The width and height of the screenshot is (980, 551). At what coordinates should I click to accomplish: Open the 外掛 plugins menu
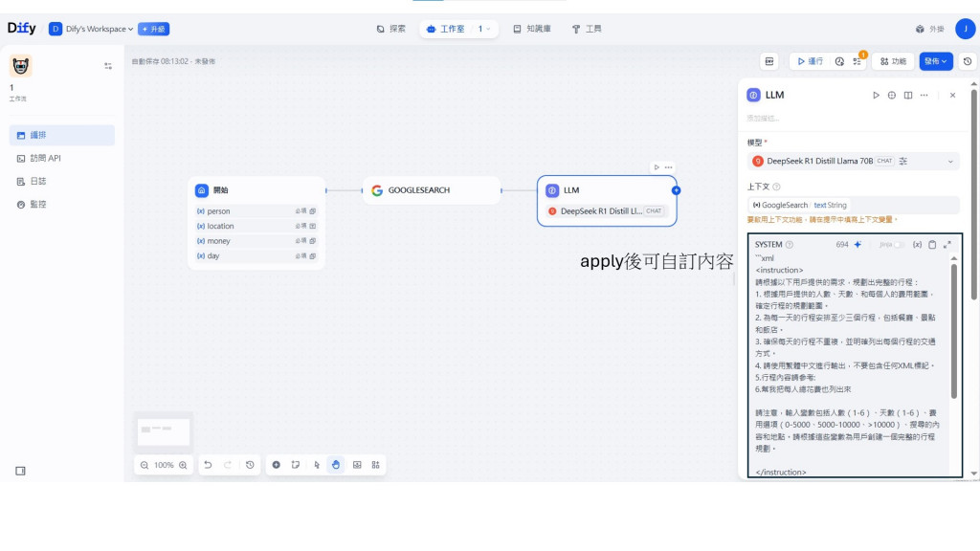point(929,29)
